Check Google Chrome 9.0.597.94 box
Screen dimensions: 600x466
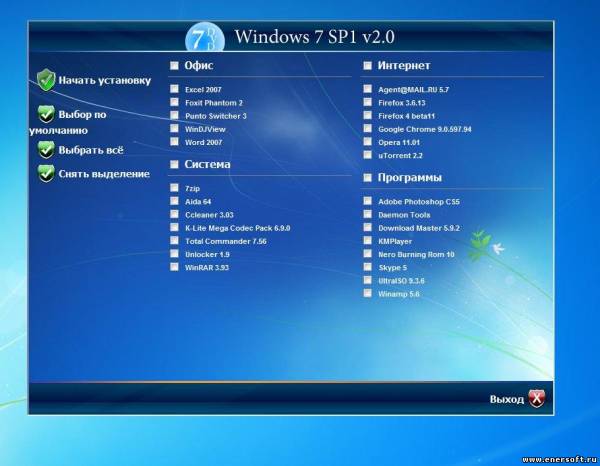tap(367, 128)
